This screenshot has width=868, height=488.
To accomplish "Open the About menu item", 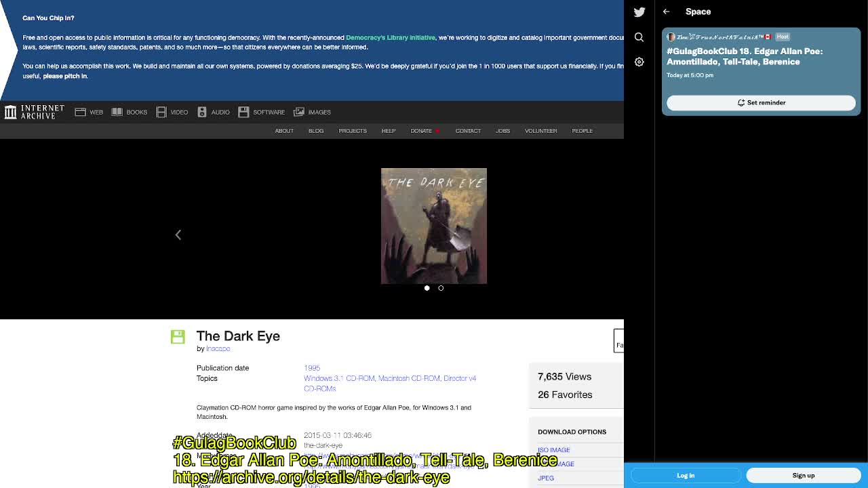I will pyautogui.click(x=284, y=131).
